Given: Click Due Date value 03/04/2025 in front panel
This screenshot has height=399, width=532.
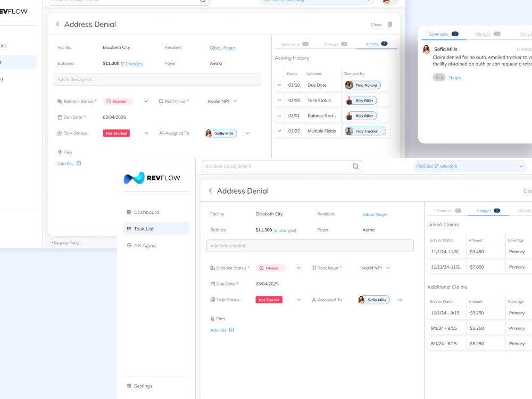Looking at the screenshot, I should click(267, 284).
